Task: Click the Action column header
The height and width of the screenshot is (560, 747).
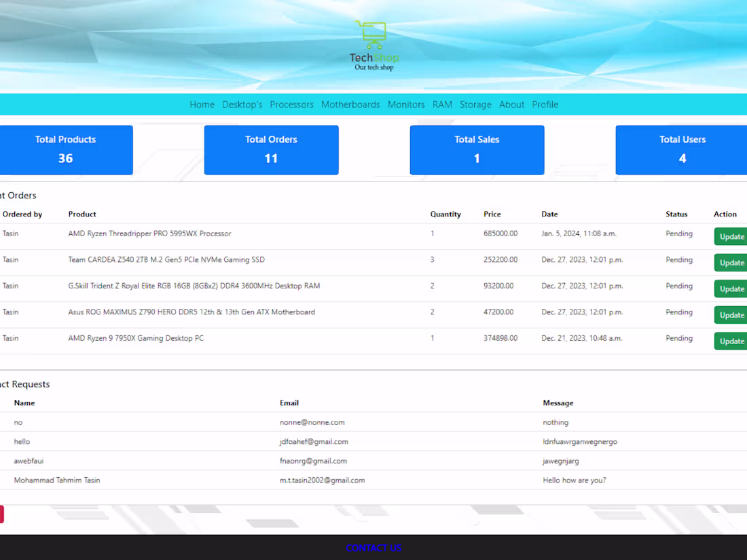Action: pyautogui.click(x=725, y=214)
